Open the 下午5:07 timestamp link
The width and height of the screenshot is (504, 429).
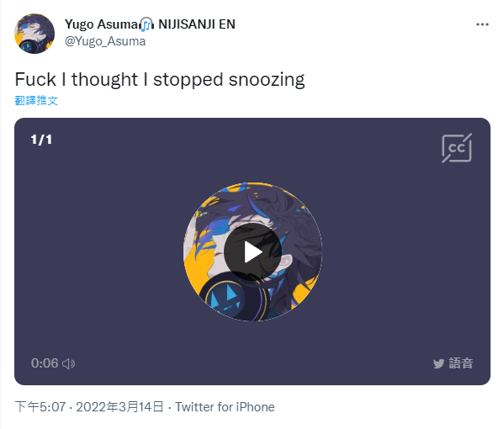[40, 407]
